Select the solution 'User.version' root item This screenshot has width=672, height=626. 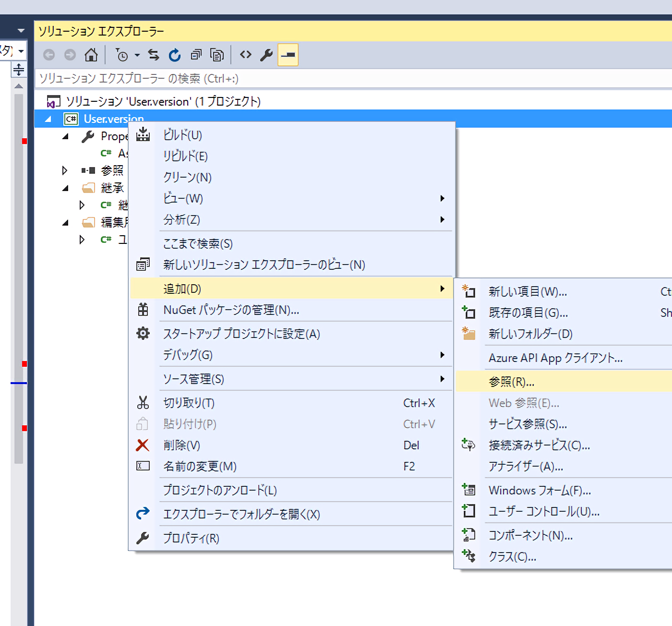coord(163,102)
